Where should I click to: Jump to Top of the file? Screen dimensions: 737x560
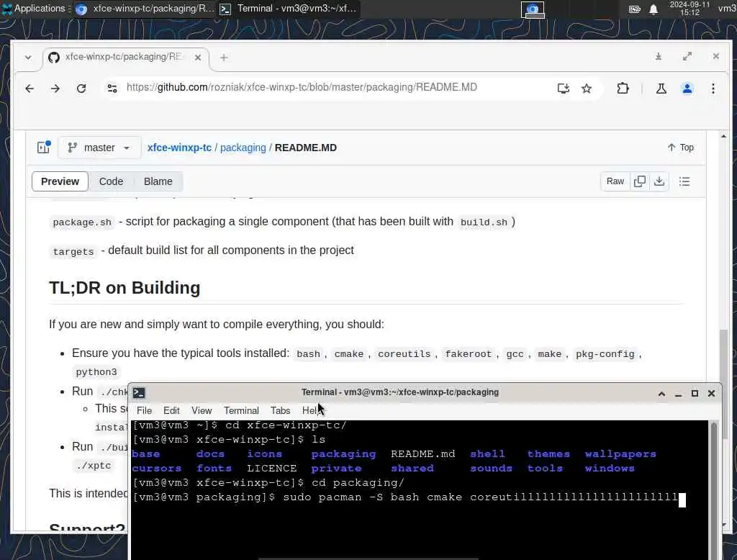[x=681, y=147]
